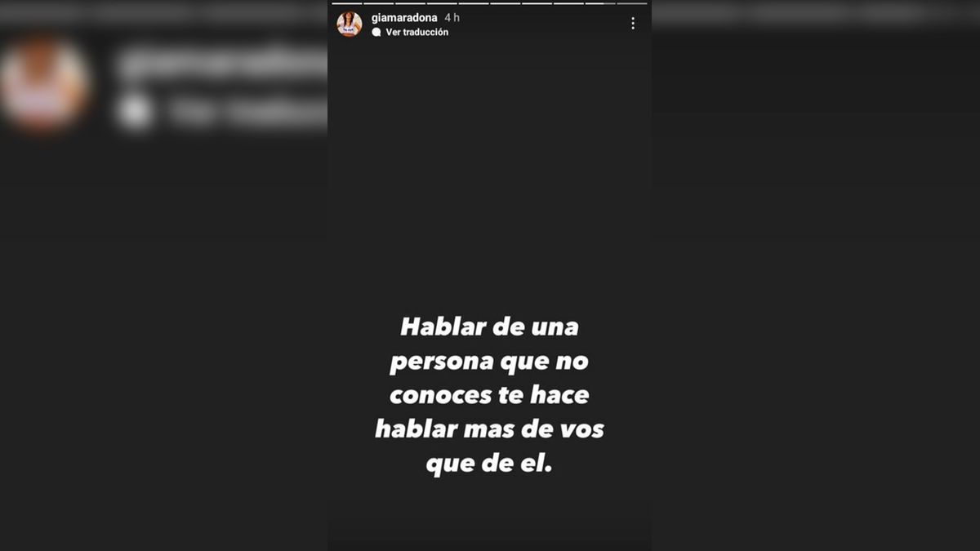Jump to the fourth story progress segment
Screen dimensions: 980x551
[x=442, y=3]
